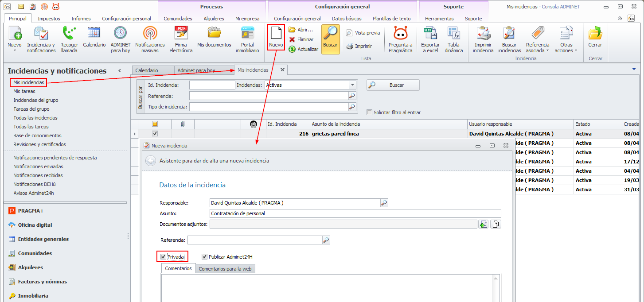Screen dimensions: 644x302
Task: Open Herramientas ribbon tab
Action: click(x=439, y=19)
